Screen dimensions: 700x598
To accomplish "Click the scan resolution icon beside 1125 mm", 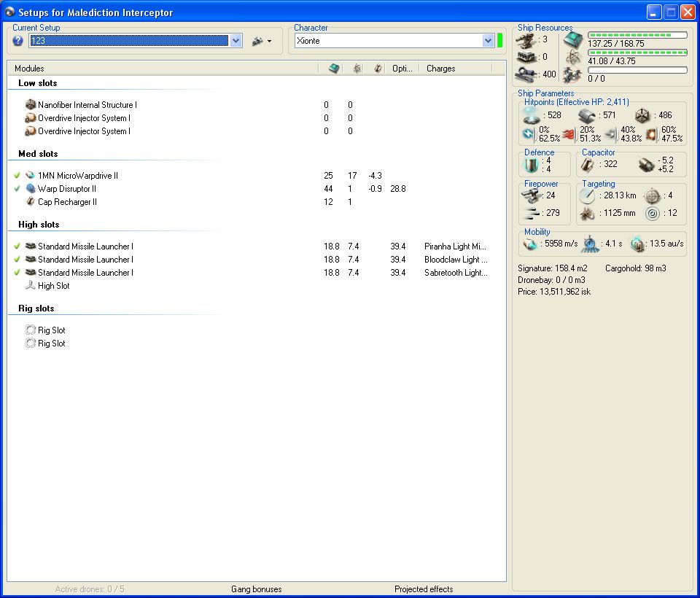I will point(587,214).
